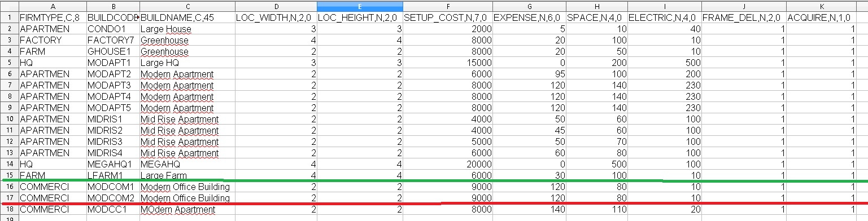Image resolution: width=868 pixels, height=221 pixels.
Task: Select row 1 header
Action: click(9, 17)
